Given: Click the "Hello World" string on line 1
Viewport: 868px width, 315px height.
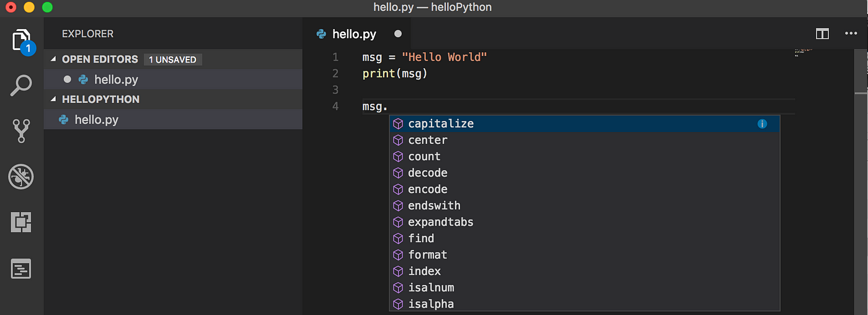Looking at the screenshot, I should pyautogui.click(x=445, y=57).
